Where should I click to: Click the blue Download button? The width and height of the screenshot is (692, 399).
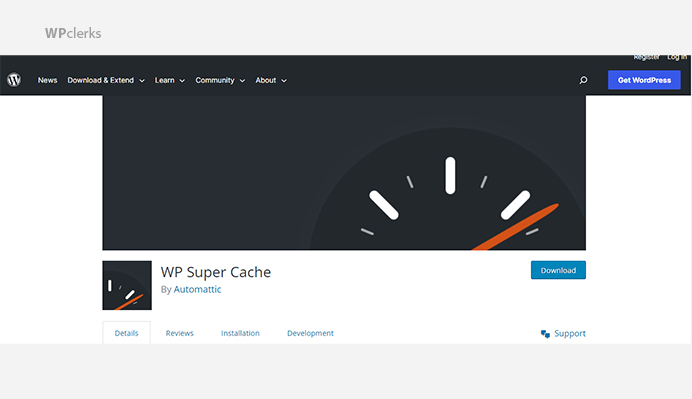pos(558,270)
